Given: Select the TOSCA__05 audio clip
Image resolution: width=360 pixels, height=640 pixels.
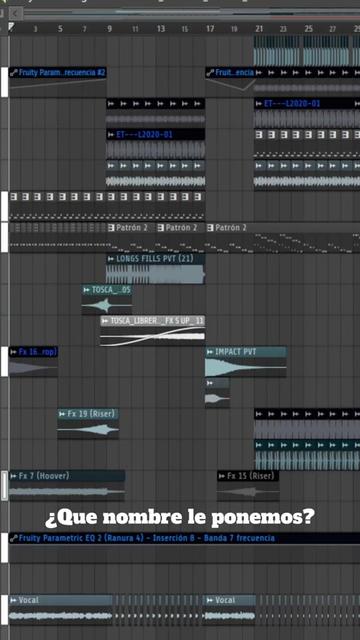Looking at the screenshot, I should [107, 300].
